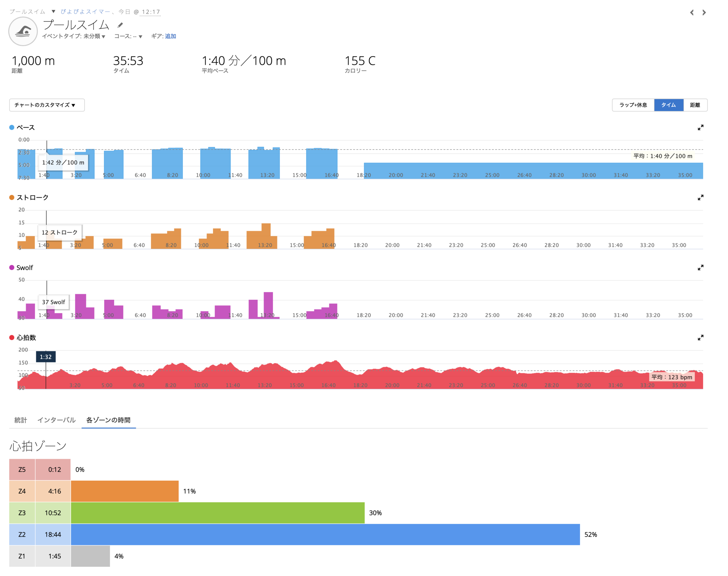Image resolution: width=728 pixels, height=576 pixels.
Task: Switch chart view to タイム
Action: 669,105
